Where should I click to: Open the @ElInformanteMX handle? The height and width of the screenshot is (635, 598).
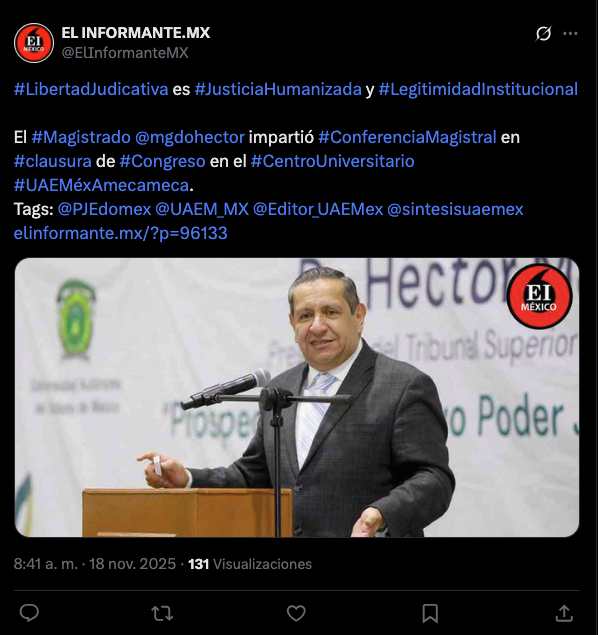[125, 53]
